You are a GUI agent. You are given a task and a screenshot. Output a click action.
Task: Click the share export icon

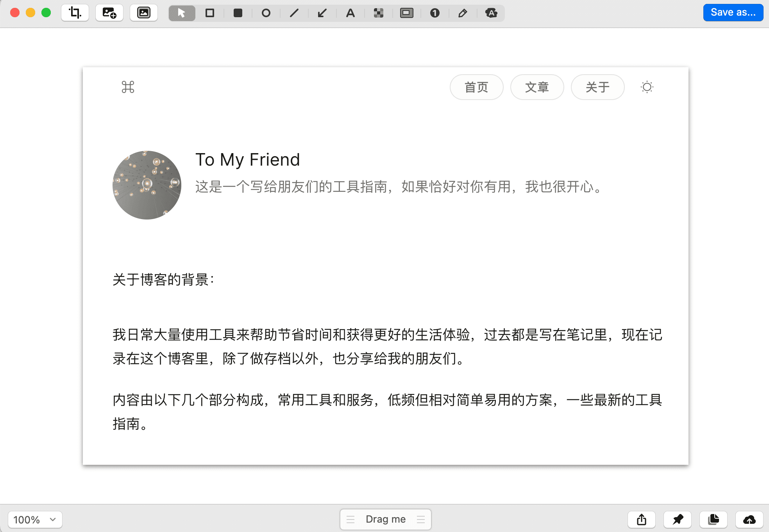pyautogui.click(x=642, y=520)
